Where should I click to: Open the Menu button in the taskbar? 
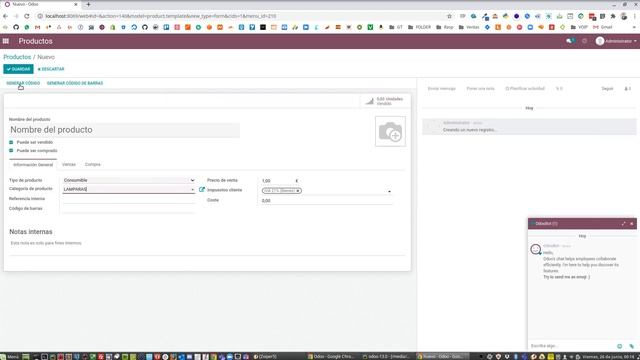point(10,357)
